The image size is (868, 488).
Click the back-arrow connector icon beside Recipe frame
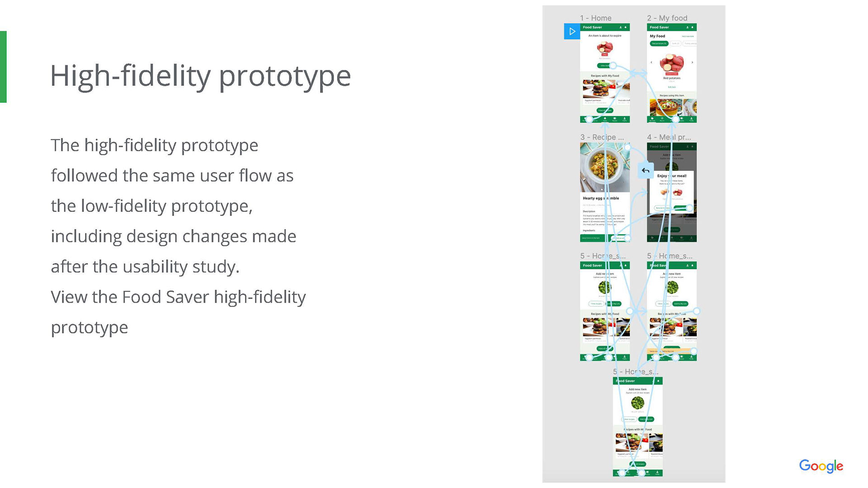click(646, 170)
